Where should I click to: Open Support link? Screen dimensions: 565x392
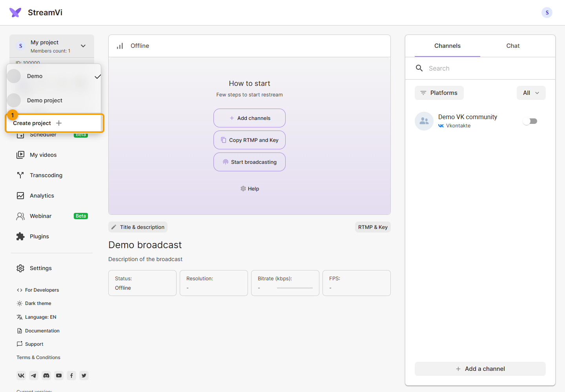30,344
